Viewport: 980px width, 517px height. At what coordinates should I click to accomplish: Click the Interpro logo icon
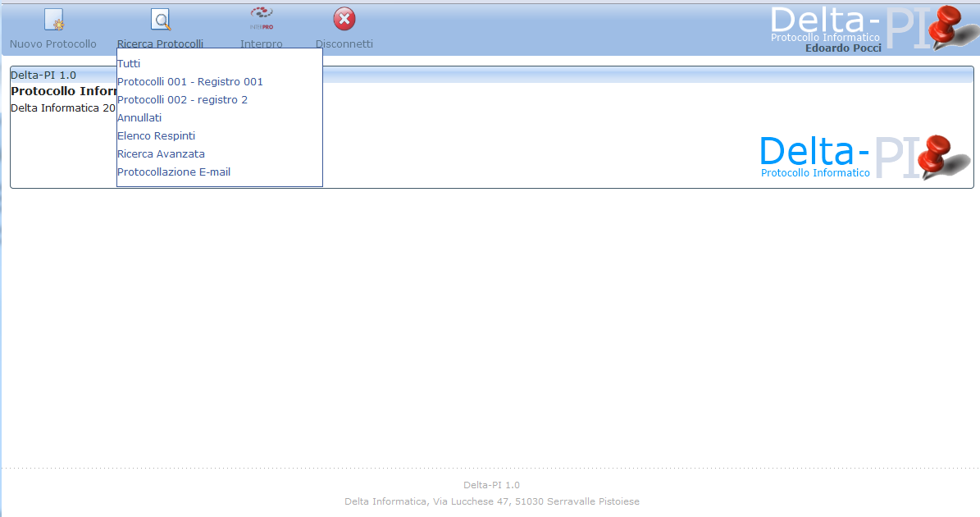click(x=262, y=19)
